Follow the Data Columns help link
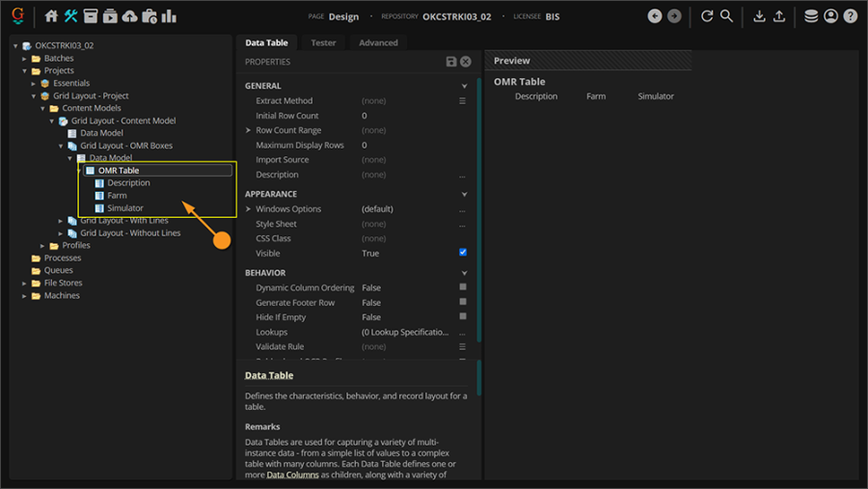The width and height of the screenshot is (868, 489). 292,475
